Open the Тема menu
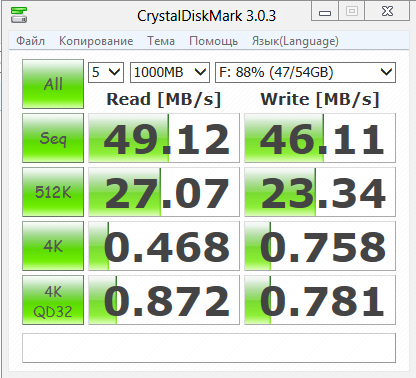This screenshot has height=378, width=416. click(161, 41)
